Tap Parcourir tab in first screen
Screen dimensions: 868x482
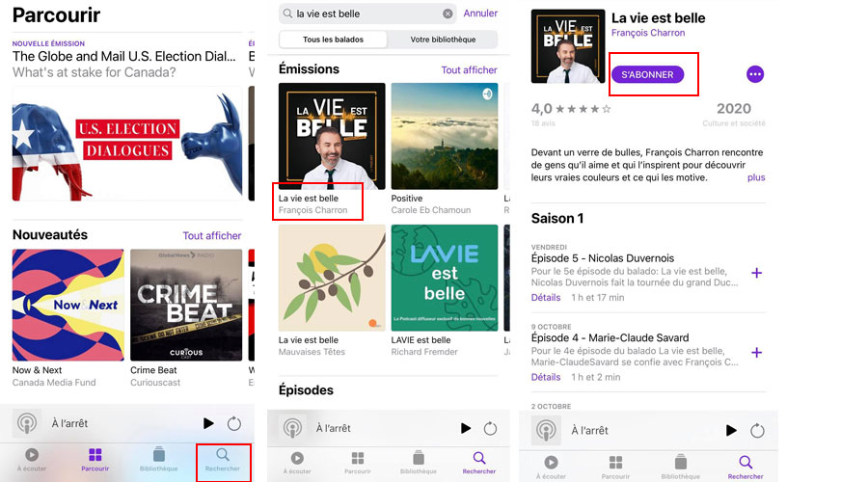[x=95, y=460]
